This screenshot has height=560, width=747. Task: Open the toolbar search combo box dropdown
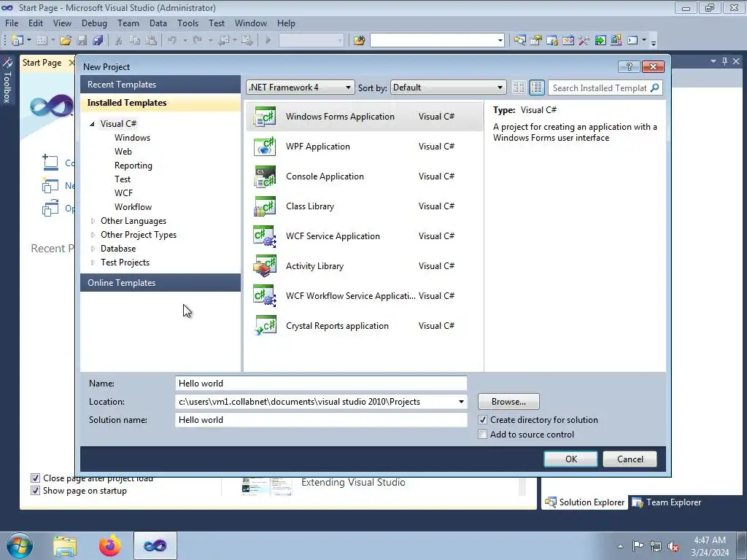coord(500,41)
